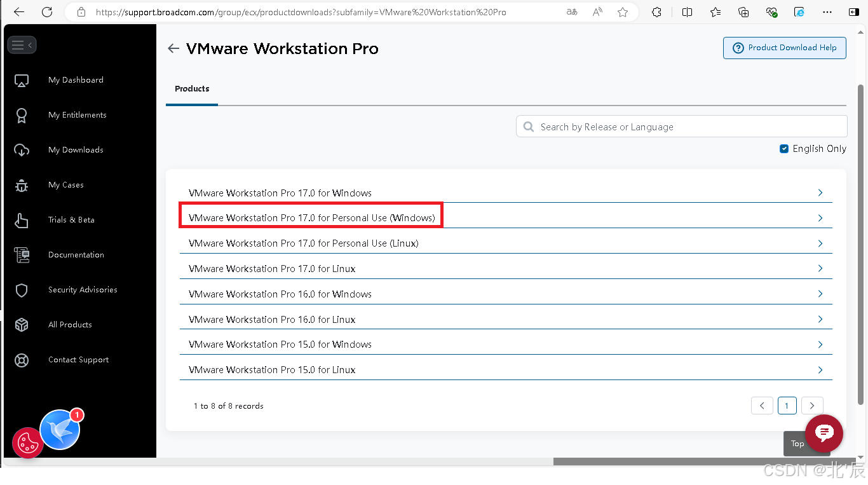Click the My Entitlements ribbon icon
The image size is (868, 485).
22,116
